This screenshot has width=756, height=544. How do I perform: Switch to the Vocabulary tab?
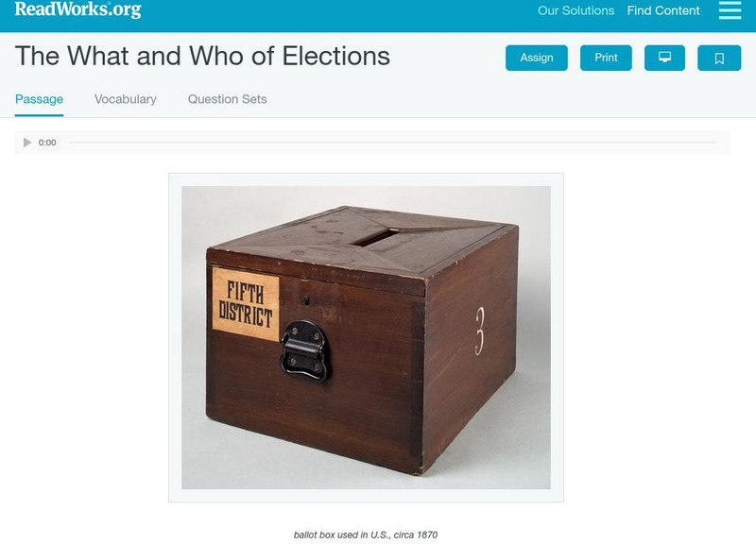point(126,99)
